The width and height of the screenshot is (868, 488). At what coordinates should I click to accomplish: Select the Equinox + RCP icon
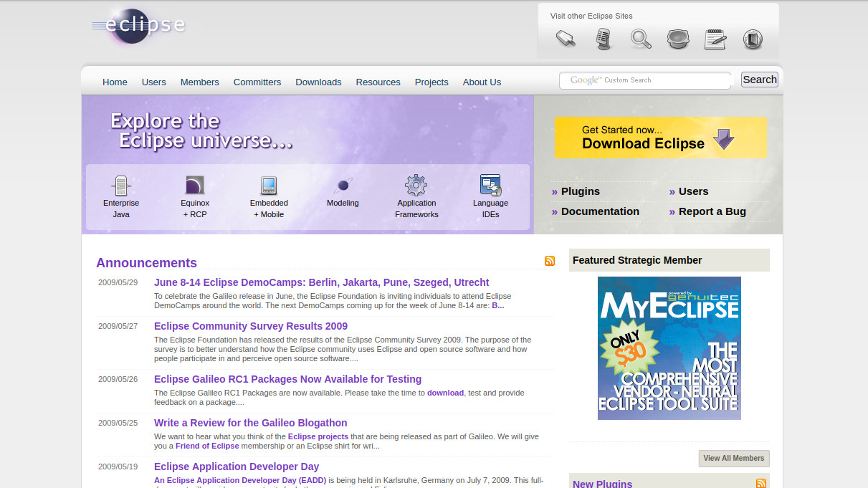click(195, 186)
